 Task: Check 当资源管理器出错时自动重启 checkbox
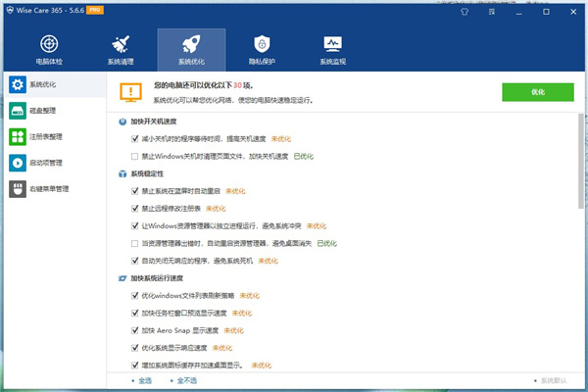click(135, 243)
